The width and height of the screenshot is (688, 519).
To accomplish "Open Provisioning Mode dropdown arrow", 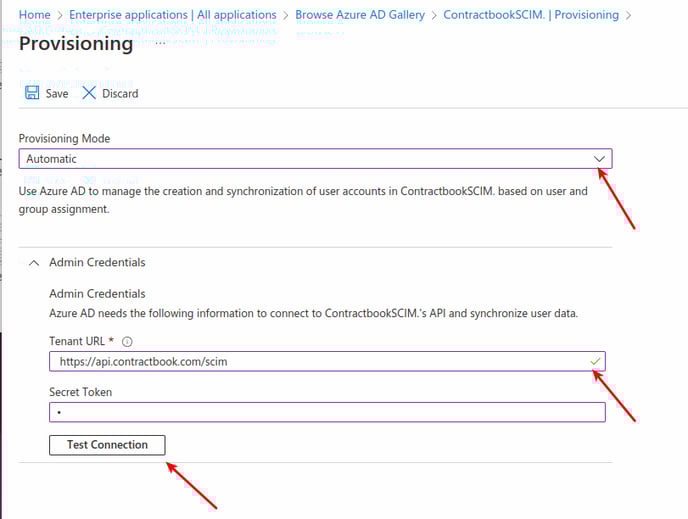I will [599, 159].
